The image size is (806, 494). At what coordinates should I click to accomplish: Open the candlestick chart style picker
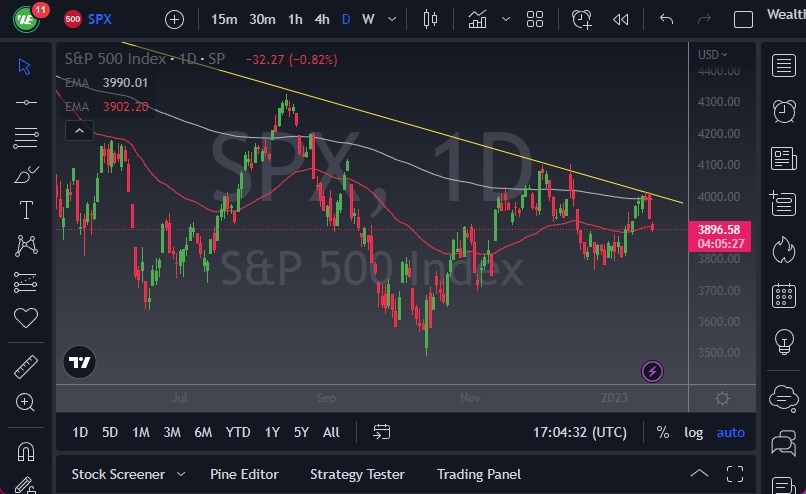(x=431, y=19)
